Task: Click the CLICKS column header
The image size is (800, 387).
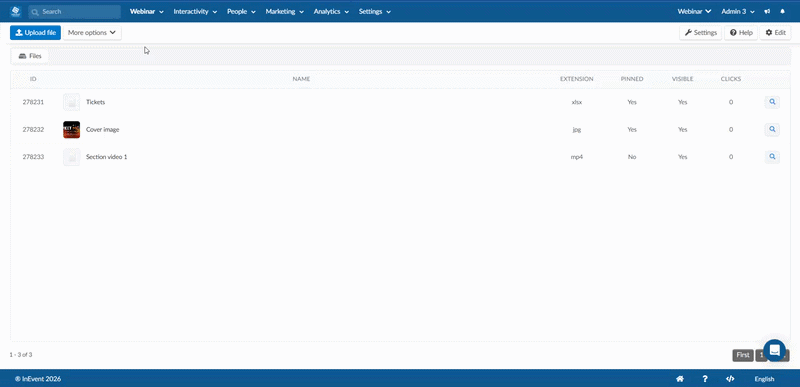Action: tap(731, 79)
